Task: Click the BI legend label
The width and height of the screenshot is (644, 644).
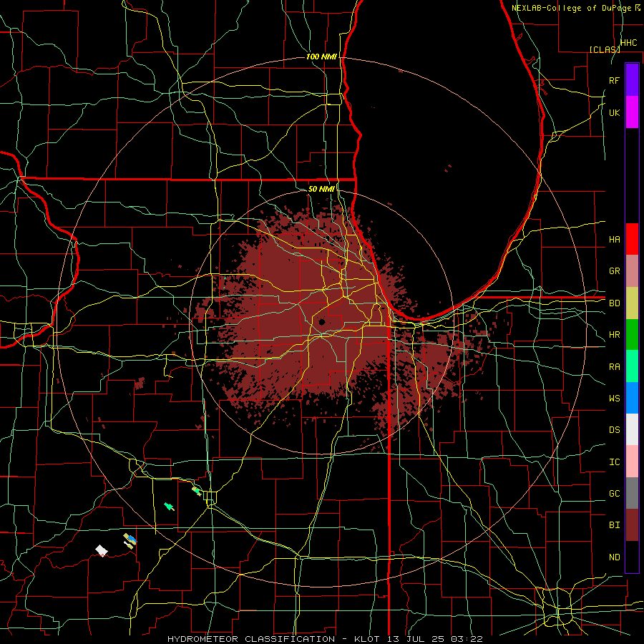Action: coord(615,525)
